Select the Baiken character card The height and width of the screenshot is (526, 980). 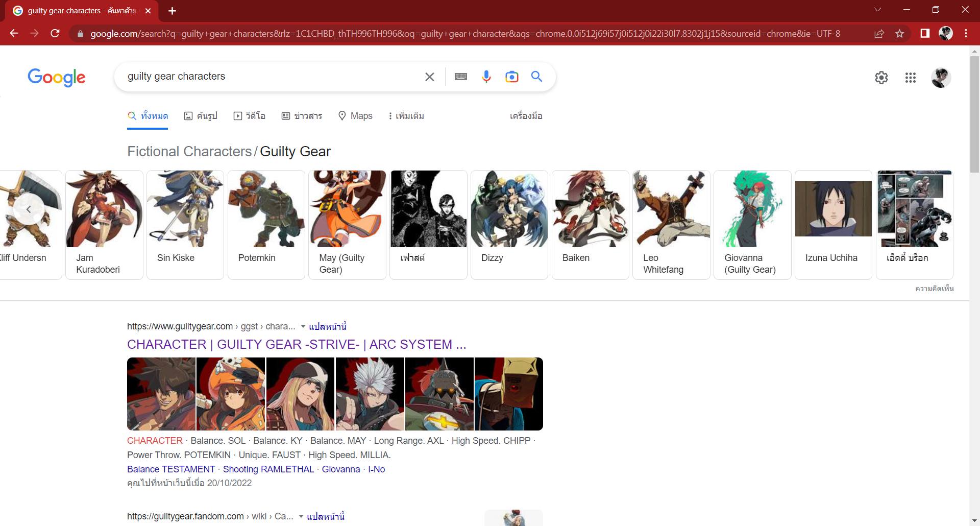coord(591,225)
